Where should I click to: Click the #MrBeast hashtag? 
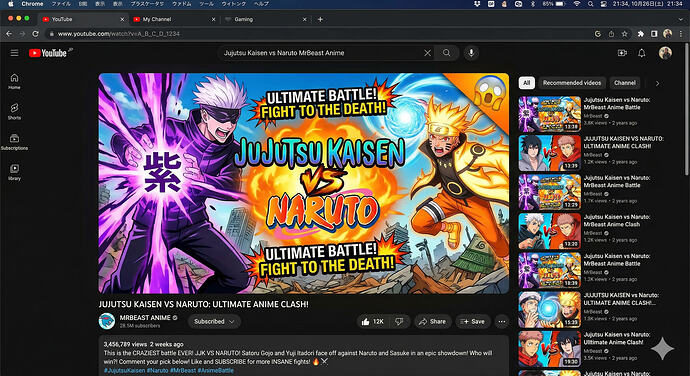point(183,370)
